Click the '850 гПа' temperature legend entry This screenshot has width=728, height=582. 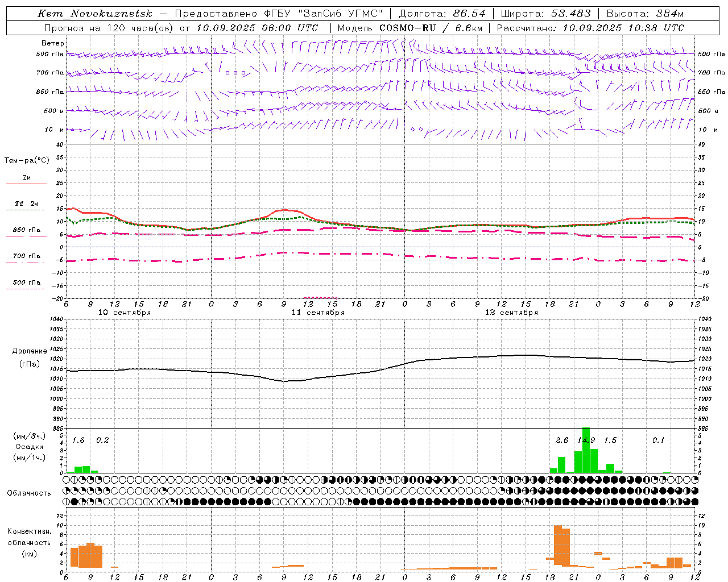[x=26, y=230]
